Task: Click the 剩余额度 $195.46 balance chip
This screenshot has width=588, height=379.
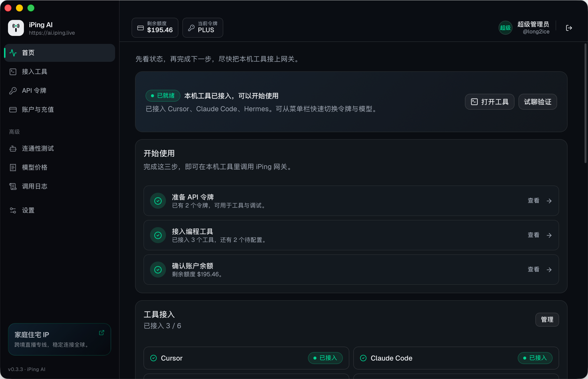Action: pos(155,28)
